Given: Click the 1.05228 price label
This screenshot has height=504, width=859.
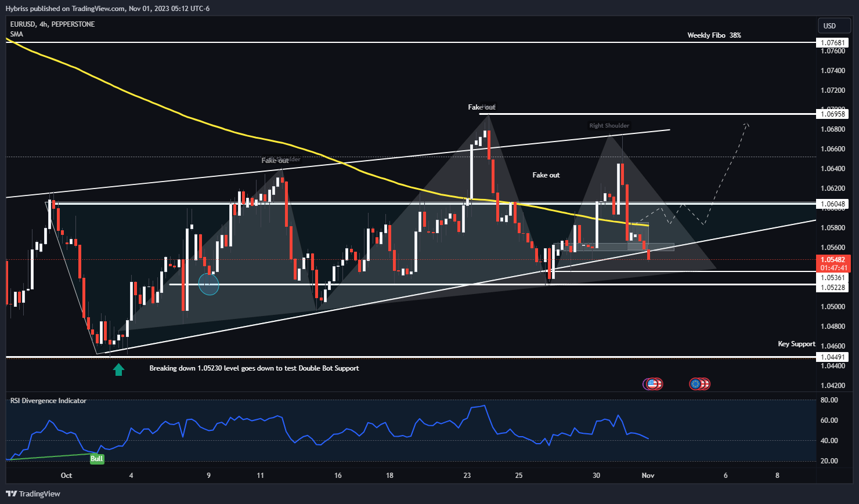Looking at the screenshot, I should coord(833,288).
